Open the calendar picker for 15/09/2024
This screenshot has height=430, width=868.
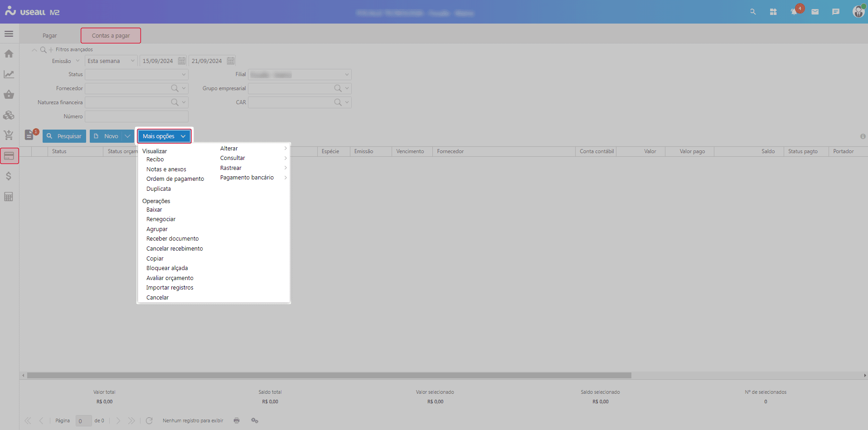tap(182, 61)
